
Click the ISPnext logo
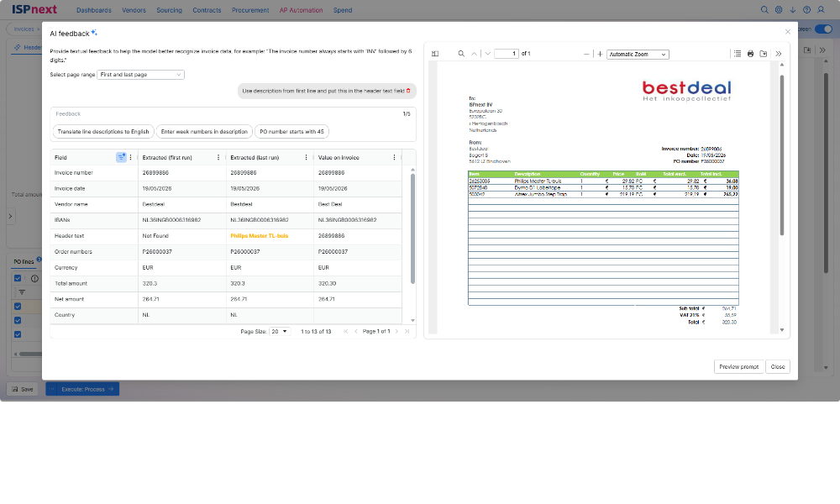pyautogui.click(x=34, y=9)
